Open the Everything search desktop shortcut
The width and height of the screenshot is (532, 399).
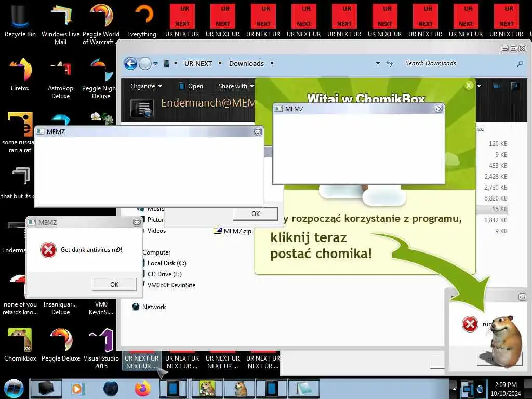[141, 20]
